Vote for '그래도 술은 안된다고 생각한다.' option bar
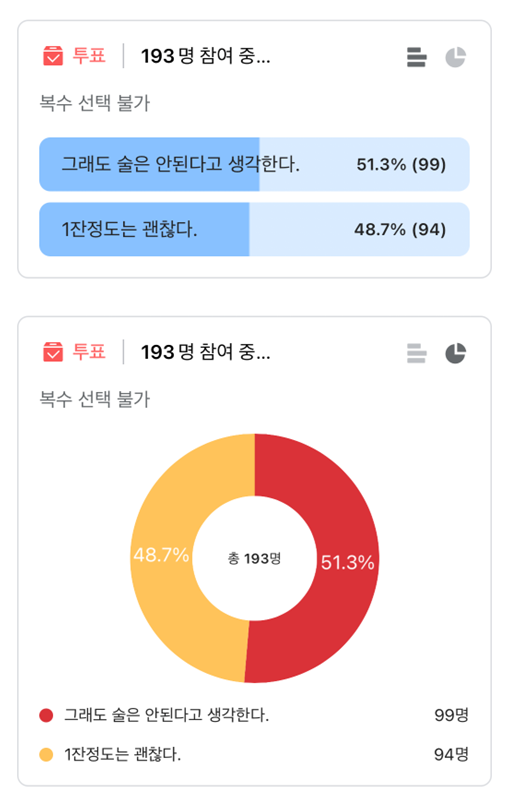Image resolution: width=508 pixels, height=805 pixels. (254, 164)
